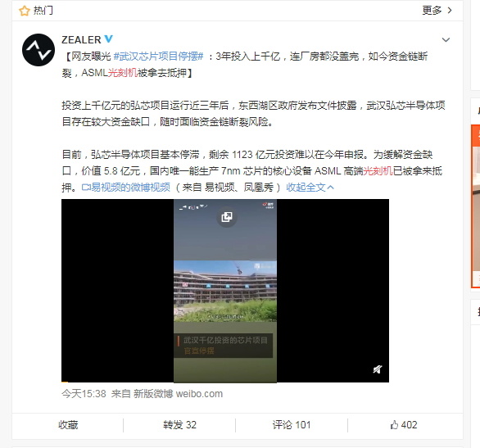Open the 更多 hot topics link
The image size is (480, 448).
point(437,11)
